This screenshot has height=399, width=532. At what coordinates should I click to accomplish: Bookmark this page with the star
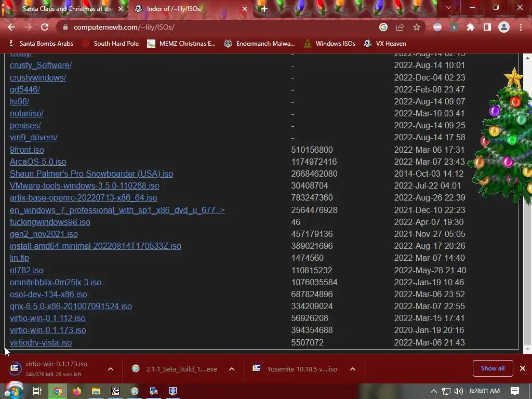(417, 27)
